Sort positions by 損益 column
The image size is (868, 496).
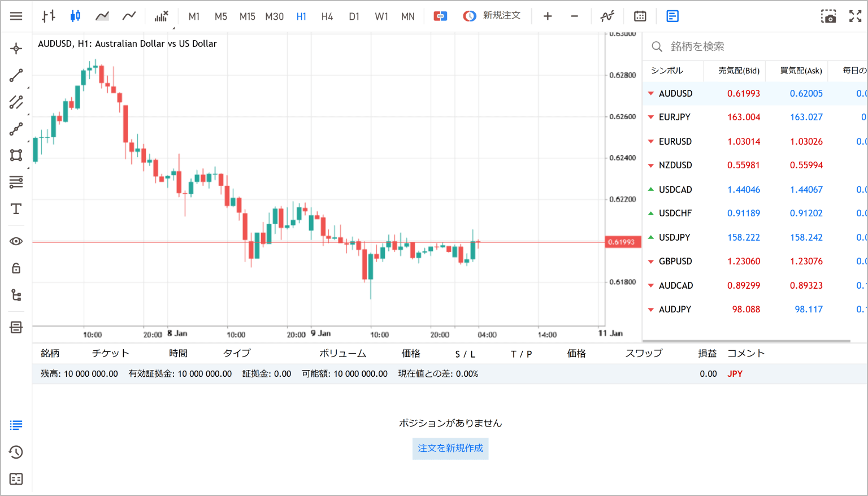click(707, 353)
